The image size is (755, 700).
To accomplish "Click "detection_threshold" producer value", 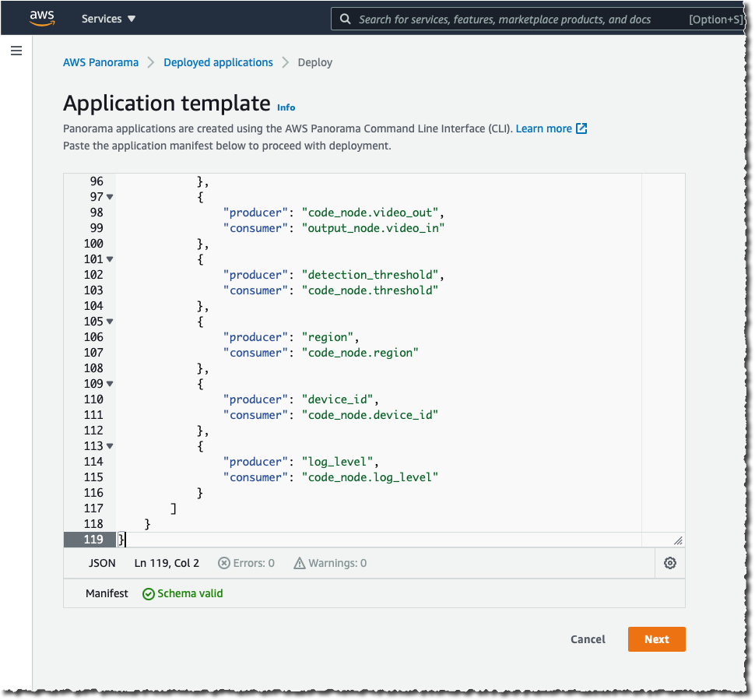I will coord(370,275).
